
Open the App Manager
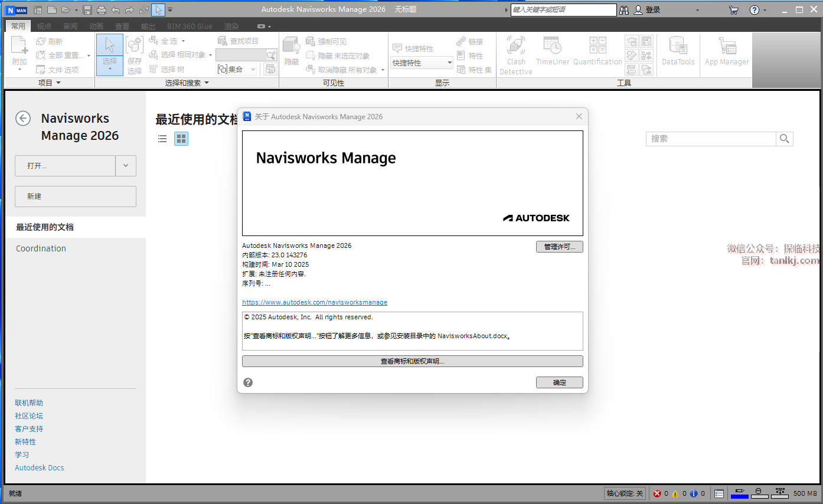727,51
